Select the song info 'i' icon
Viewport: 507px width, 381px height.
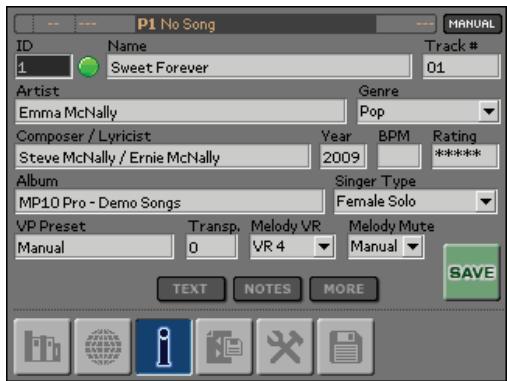164,346
